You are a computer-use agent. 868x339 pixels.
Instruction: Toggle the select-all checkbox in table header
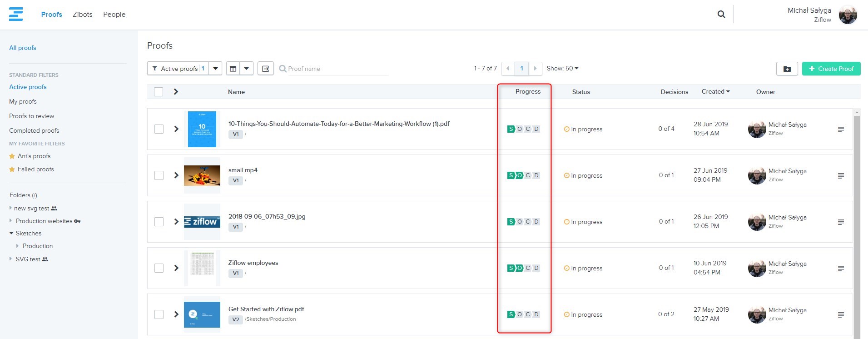pyautogui.click(x=159, y=92)
